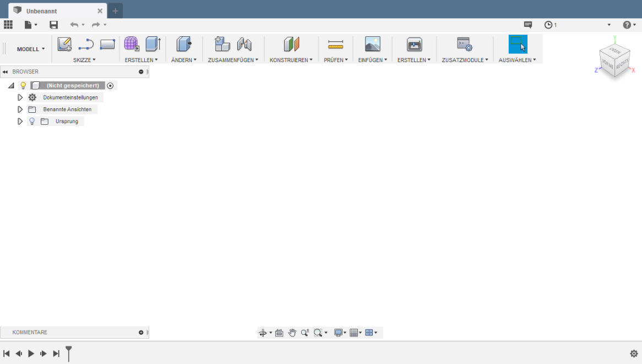Select the Press Pull tool
Image resolution: width=642 pixels, height=364 pixels.
click(184, 44)
